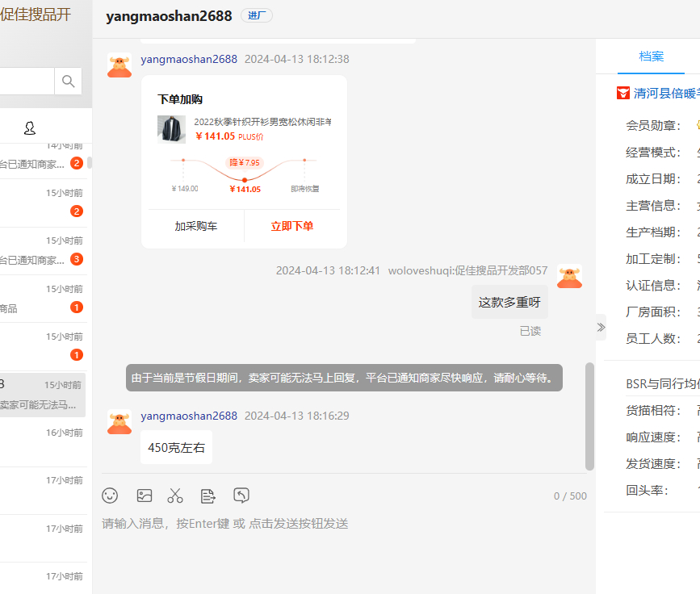700x594 pixels.
Task: Open the emoji picker in chat toolbar
Action: [110, 496]
